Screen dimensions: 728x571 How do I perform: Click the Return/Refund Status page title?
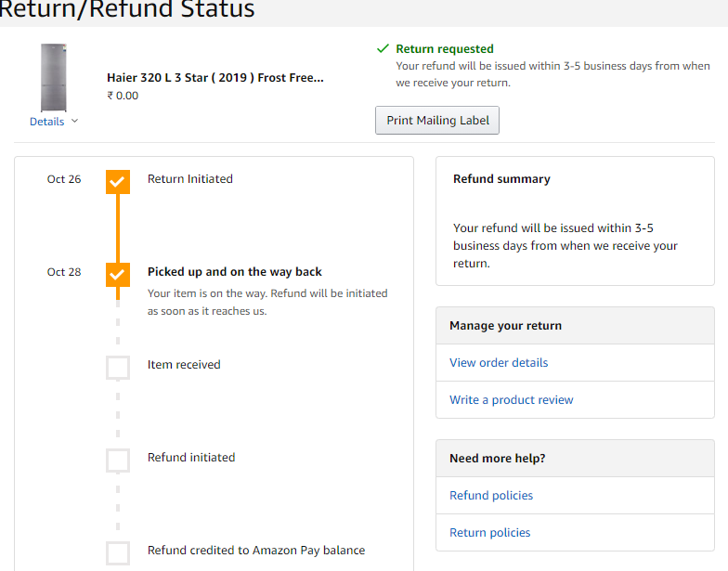click(x=126, y=8)
